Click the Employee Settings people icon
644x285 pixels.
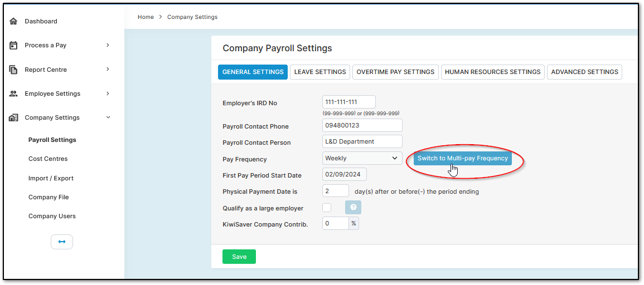tap(13, 94)
